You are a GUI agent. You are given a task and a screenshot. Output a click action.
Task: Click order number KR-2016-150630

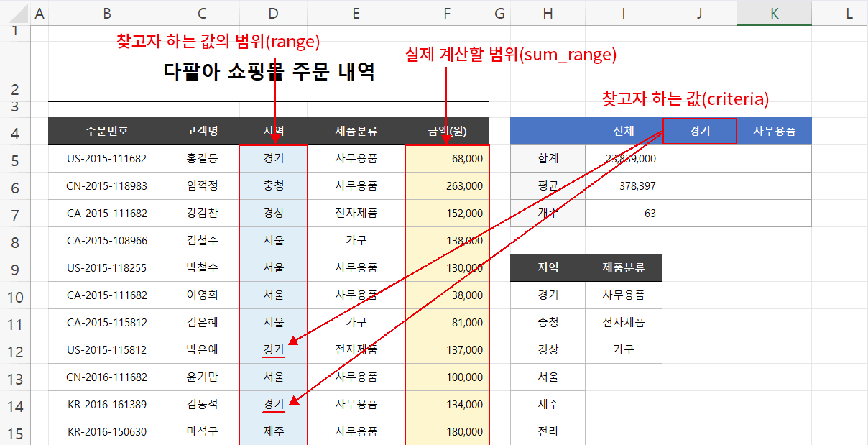(106, 432)
